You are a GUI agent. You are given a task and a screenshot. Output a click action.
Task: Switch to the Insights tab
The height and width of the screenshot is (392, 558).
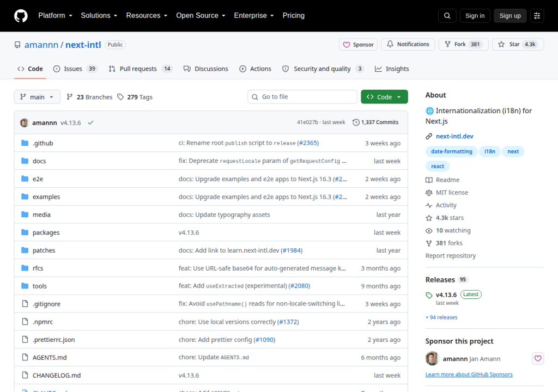[392, 69]
